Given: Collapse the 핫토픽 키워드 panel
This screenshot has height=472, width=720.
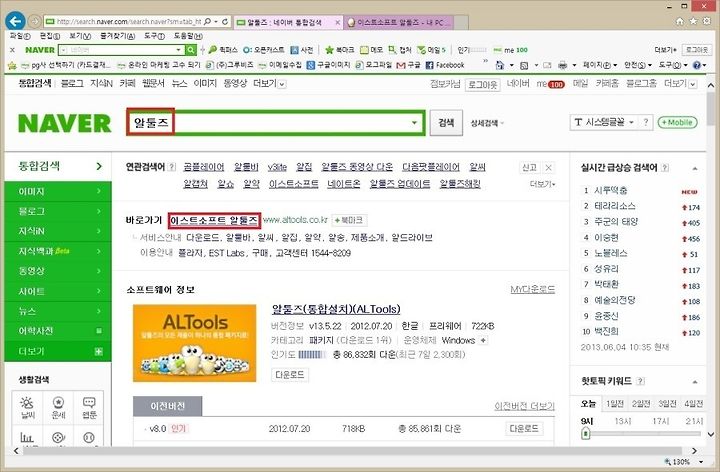Looking at the screenshot, I should pyautogui.click(x=695, y=382).
